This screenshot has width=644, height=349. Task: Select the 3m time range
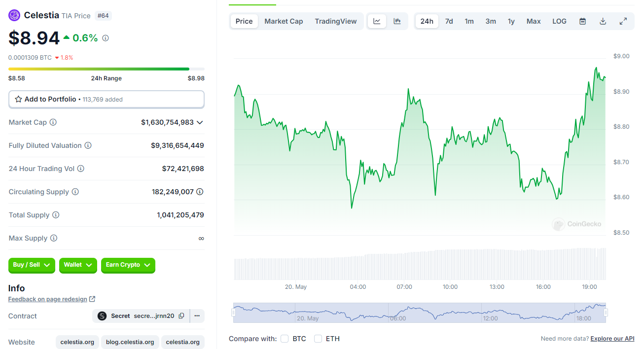[x=491, y=21]
